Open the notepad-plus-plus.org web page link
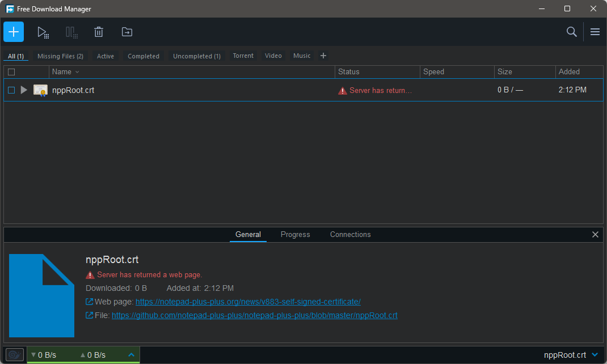The height and width of the screenshot is (364, 607). coord(248,302)
